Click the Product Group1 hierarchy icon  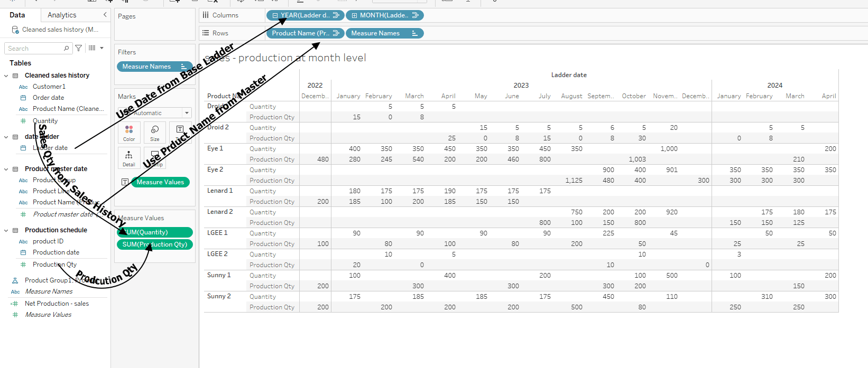point(15,280)
